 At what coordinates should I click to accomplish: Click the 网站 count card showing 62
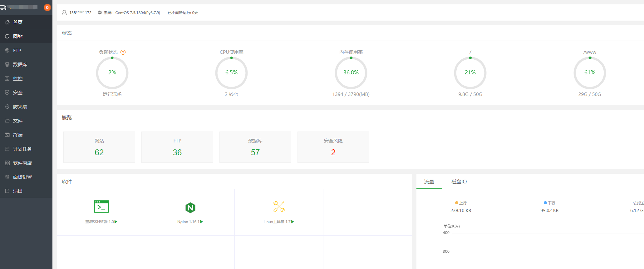(99, 147)
